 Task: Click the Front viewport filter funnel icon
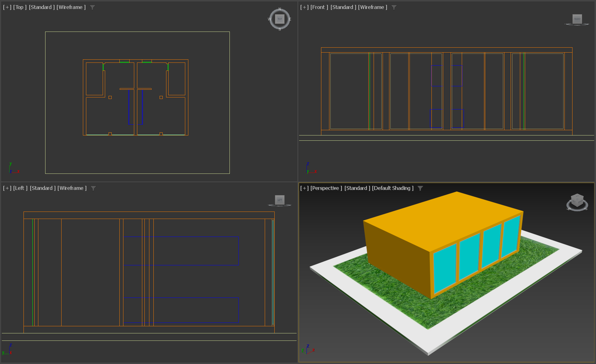click(x=394, y=7)
